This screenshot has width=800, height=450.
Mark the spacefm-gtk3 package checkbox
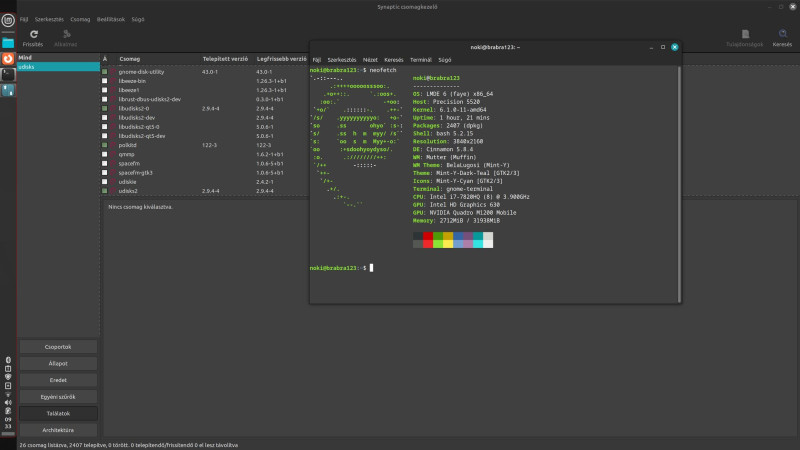pos(105,173)
